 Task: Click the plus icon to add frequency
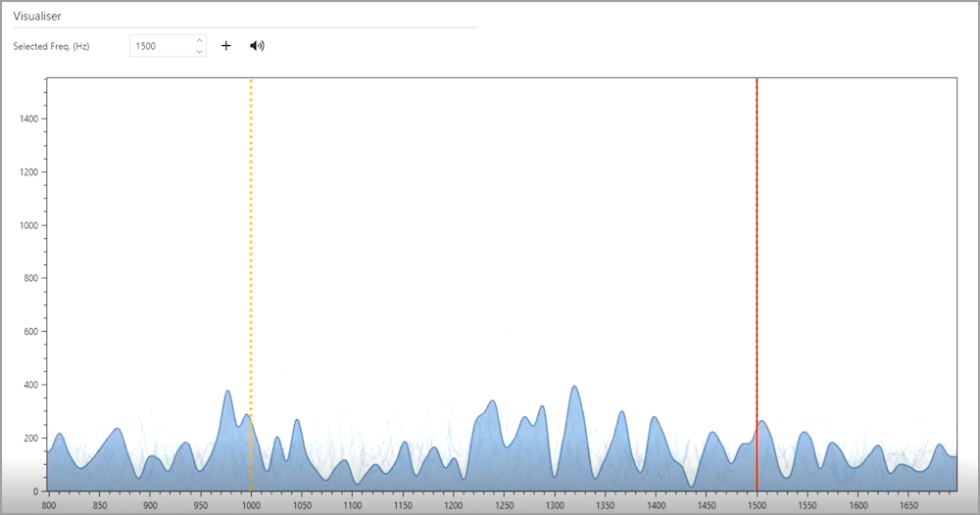click(x=226, y=46)
